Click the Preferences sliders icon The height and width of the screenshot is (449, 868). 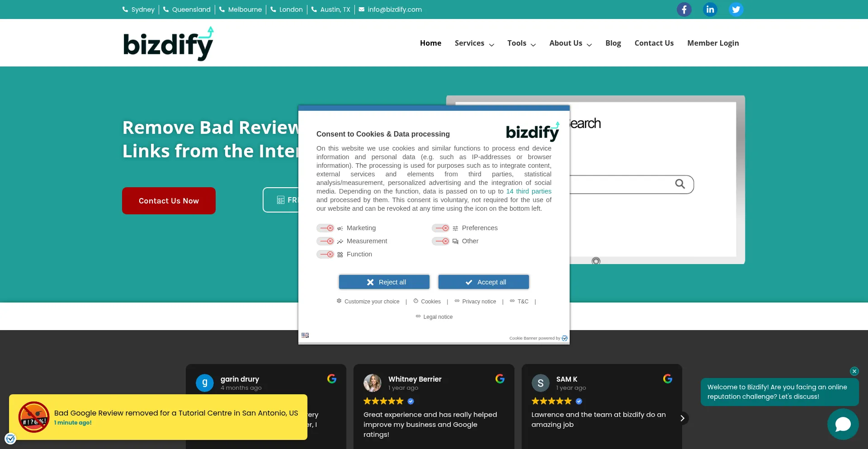coord(455,228)
